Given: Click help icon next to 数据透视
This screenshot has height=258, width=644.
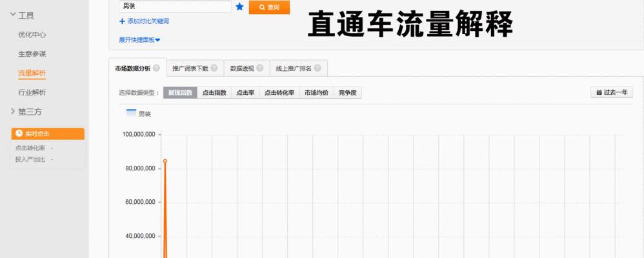Looking at the screenshot, I should [x=259, y=68].
